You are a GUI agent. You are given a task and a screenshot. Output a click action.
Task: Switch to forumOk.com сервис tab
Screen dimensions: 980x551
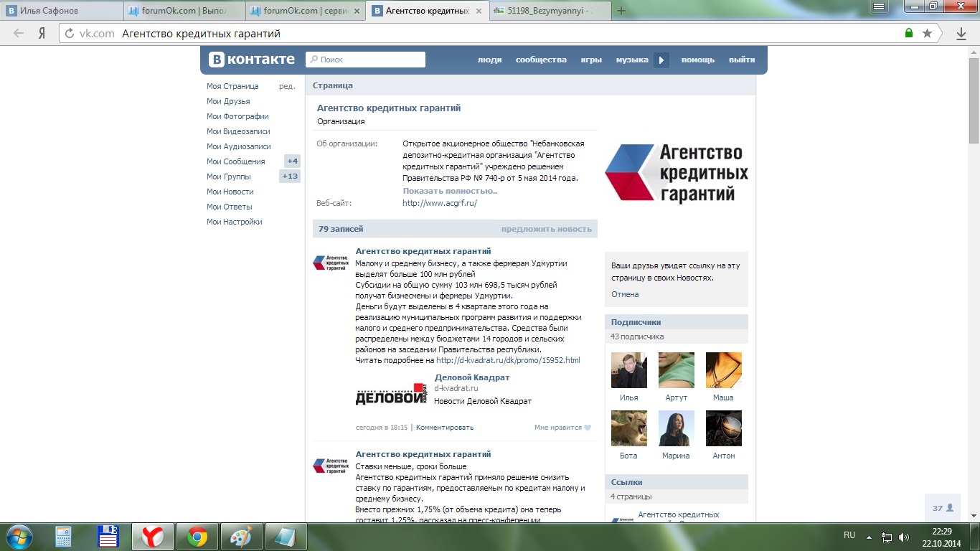tap(305, 11)
